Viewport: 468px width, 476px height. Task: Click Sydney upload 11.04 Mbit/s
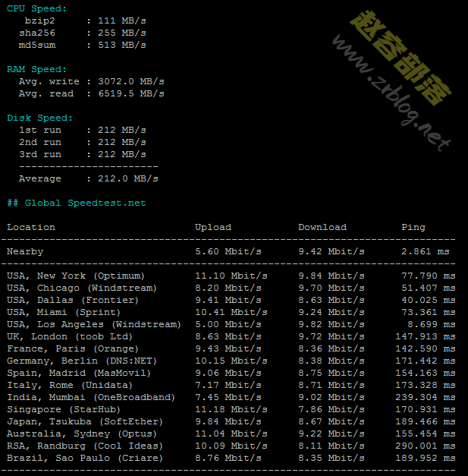click(x=231, y=433)
